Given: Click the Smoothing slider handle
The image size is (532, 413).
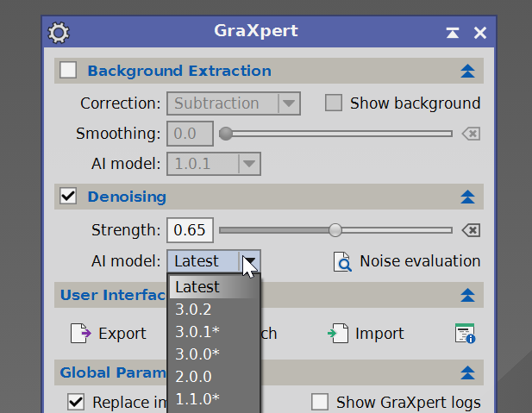Looking at the screenshot, I should (226, 134).
